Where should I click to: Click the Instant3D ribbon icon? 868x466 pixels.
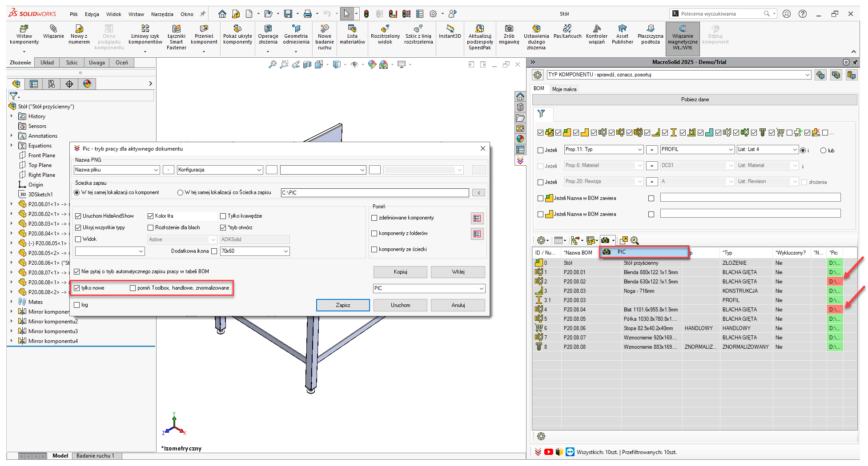pos(450,29)
